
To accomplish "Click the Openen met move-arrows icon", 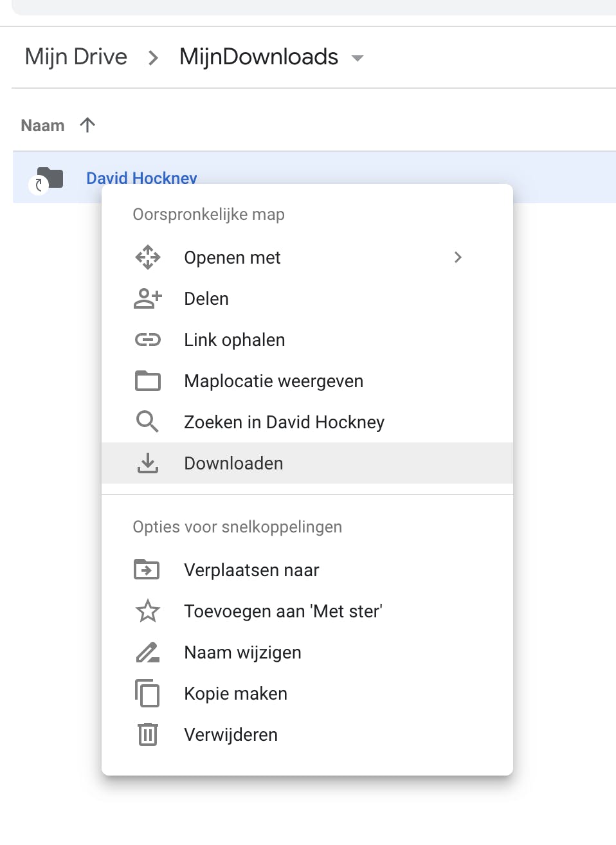I will (148, 257).
